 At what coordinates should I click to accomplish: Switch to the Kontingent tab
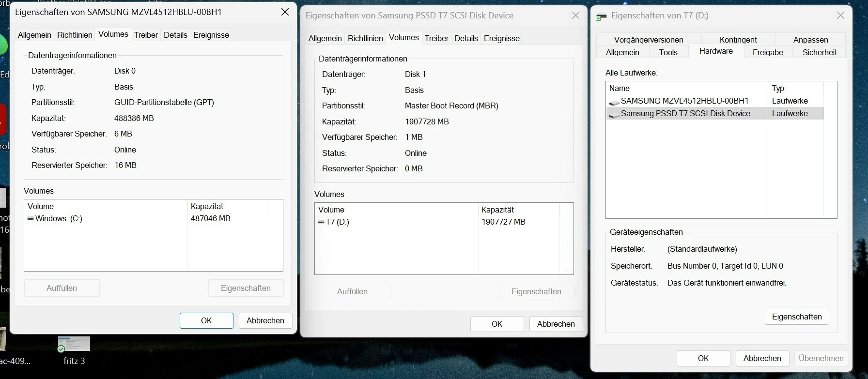(x=738, y=40)
